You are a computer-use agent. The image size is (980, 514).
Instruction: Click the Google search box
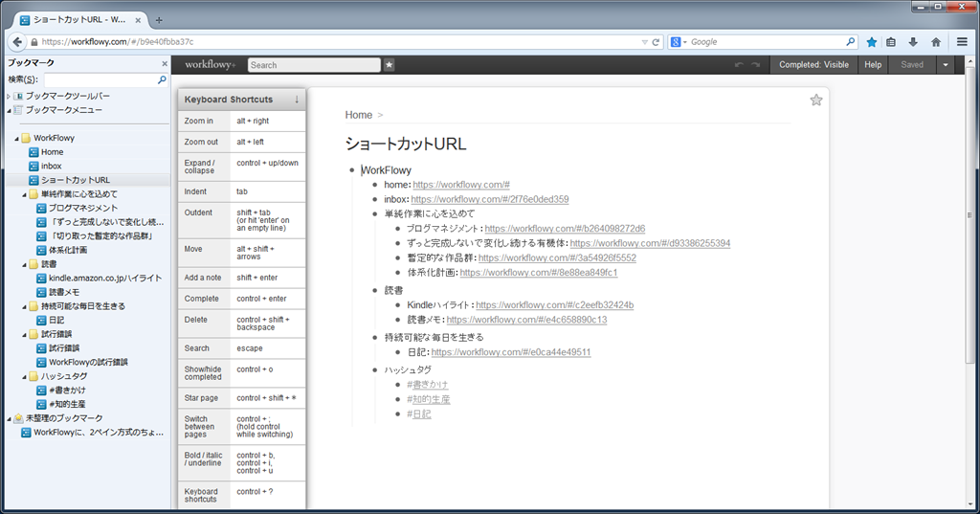coord(767,42)
